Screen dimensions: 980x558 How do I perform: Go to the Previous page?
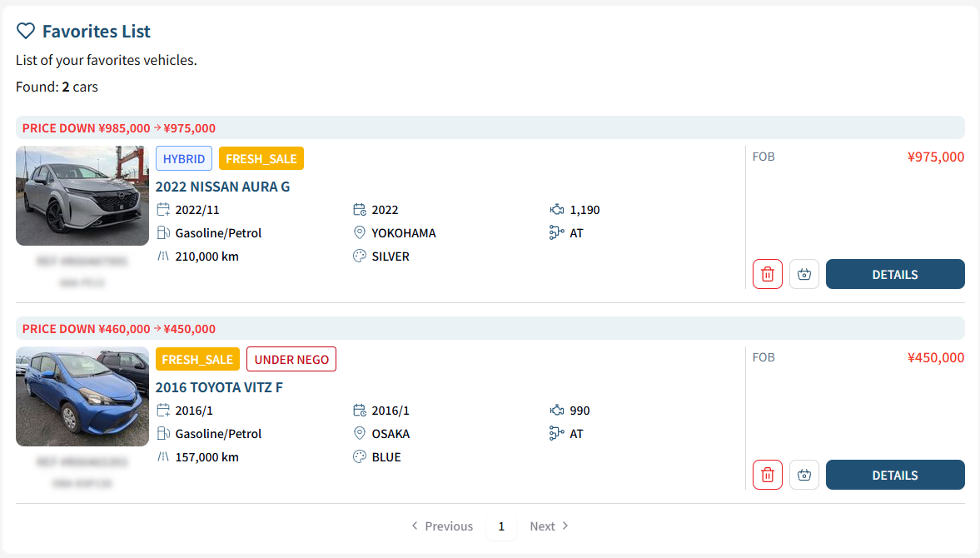442,526
